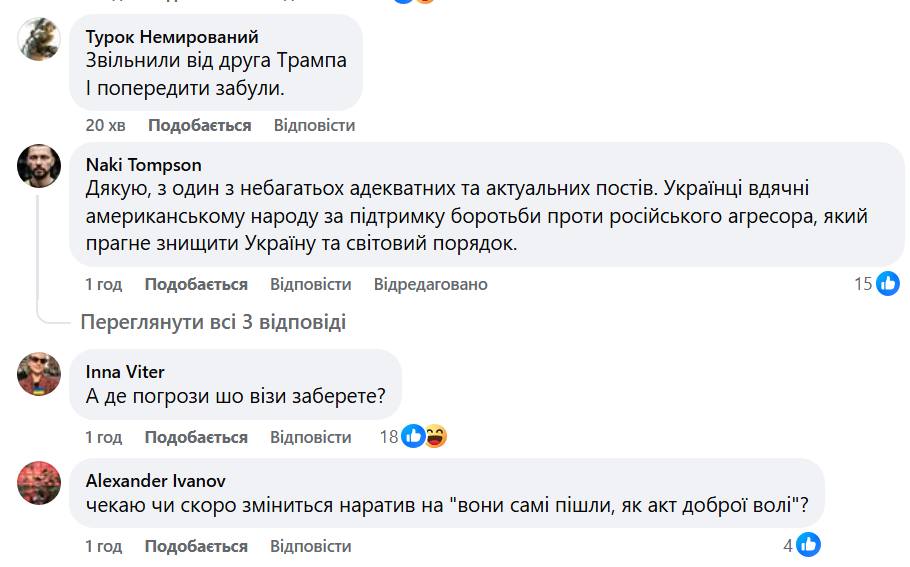The width and height of the screenshot is (910, 567).
Task: Open the Турок Немирований author name link
Action: pyautogui.click(x=172, y=37)
